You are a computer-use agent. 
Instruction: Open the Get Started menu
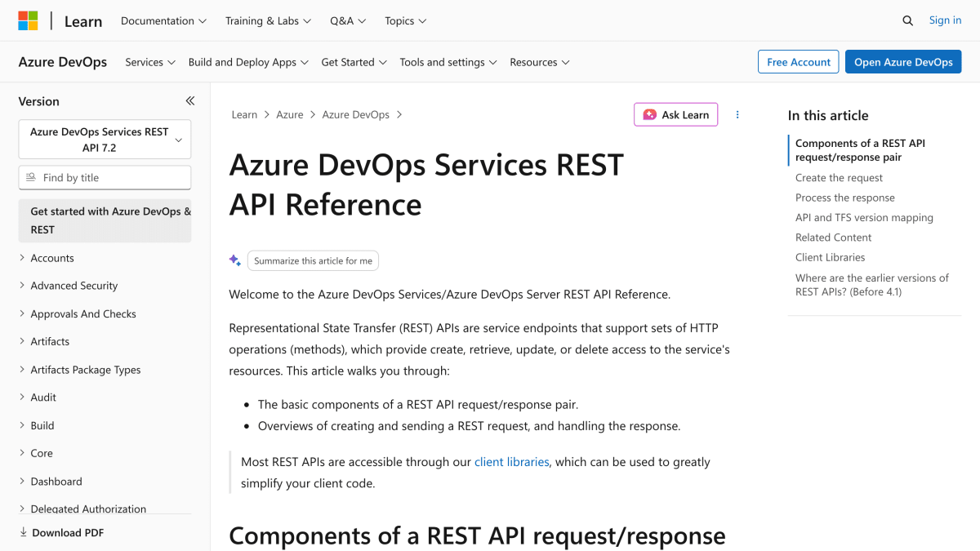click(354, 62)
